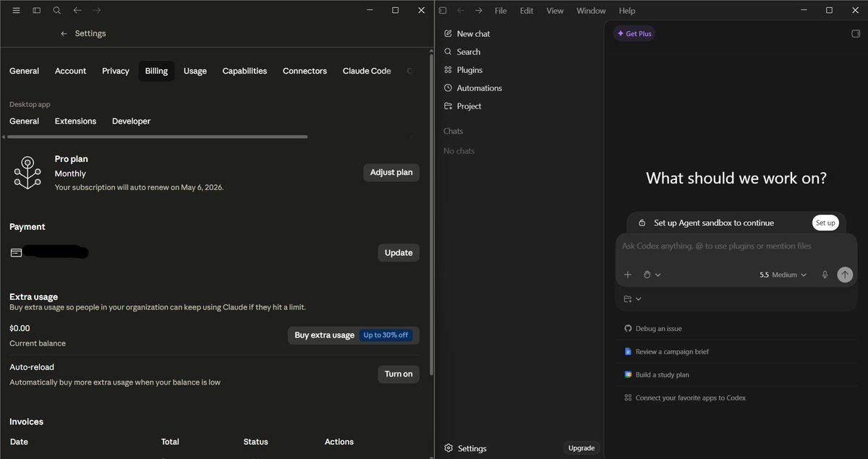
Task: Toggle the sidebar panel icon in Claude window
Action: pyautogui.click(x=36, y=10)
